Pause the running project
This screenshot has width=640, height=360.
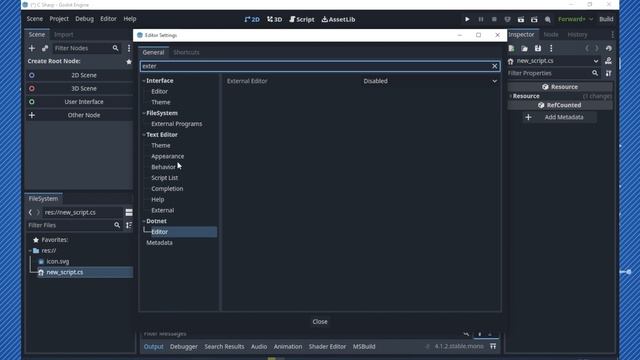point(481,19)
